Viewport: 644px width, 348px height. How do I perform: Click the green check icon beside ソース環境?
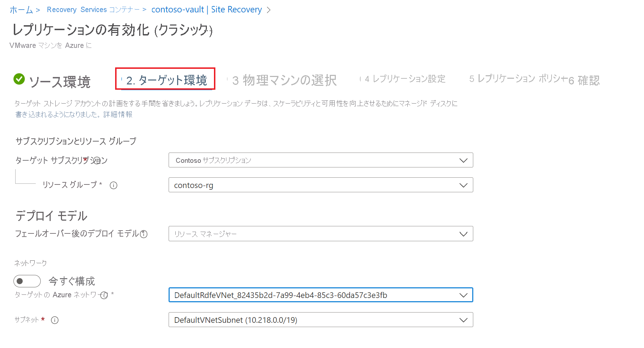pos(19,79)
